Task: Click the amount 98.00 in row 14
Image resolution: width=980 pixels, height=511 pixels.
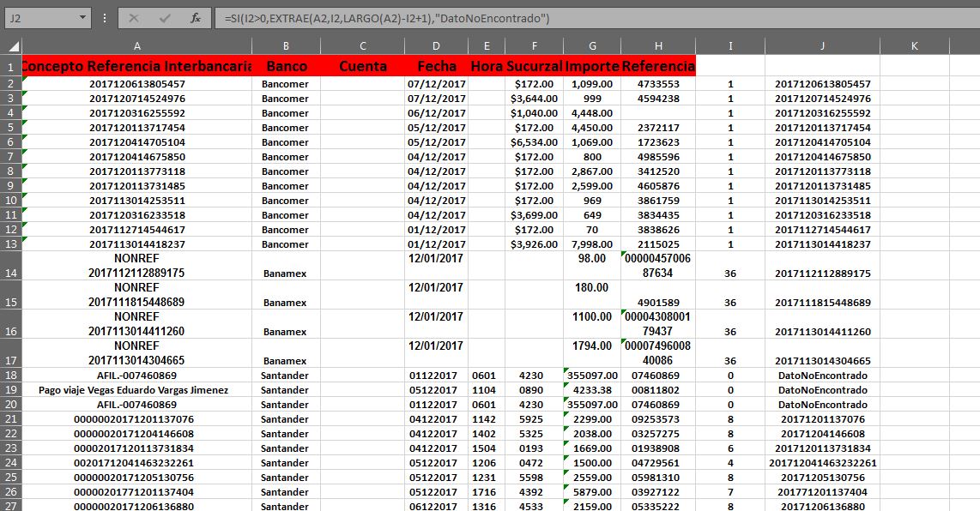Action: click(592, 266)
